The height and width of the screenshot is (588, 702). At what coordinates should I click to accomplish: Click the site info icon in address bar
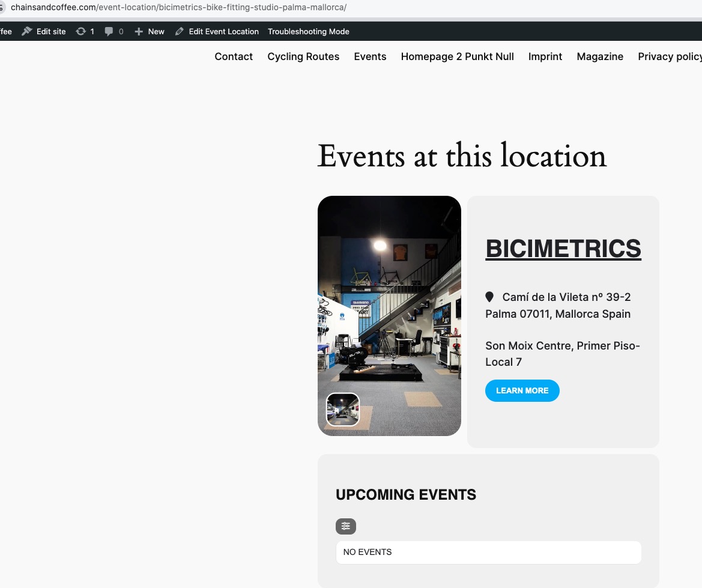coord(1,8)
